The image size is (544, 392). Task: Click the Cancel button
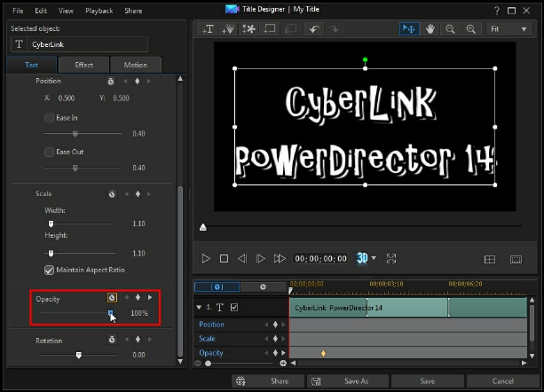502,380
